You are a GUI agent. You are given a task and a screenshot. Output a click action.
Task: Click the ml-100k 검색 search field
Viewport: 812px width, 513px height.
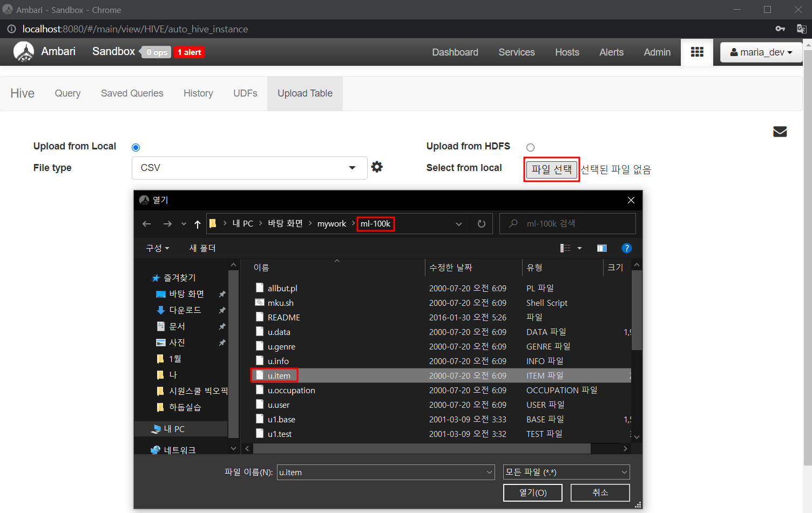tap(567, 224)
